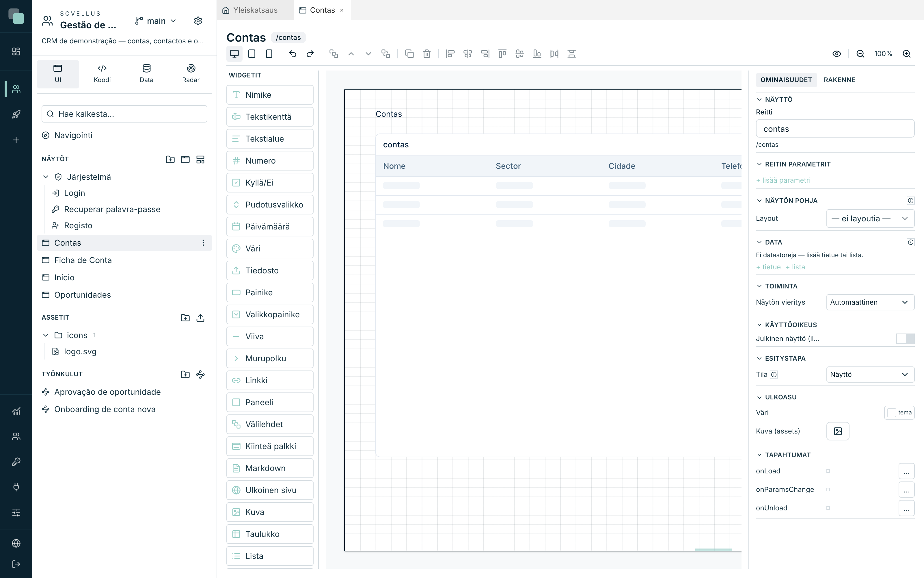Select desktop viewport icon

(x=234, y=54)
